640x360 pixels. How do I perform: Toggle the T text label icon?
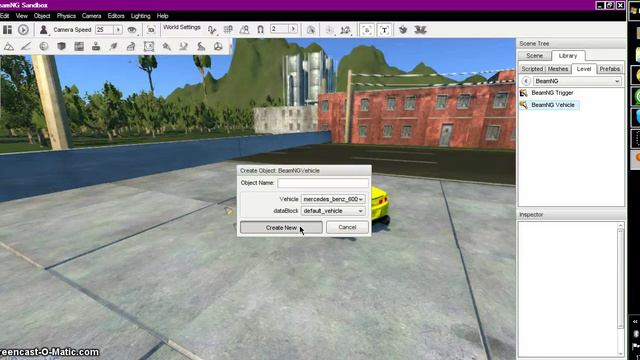coord(384,30)
